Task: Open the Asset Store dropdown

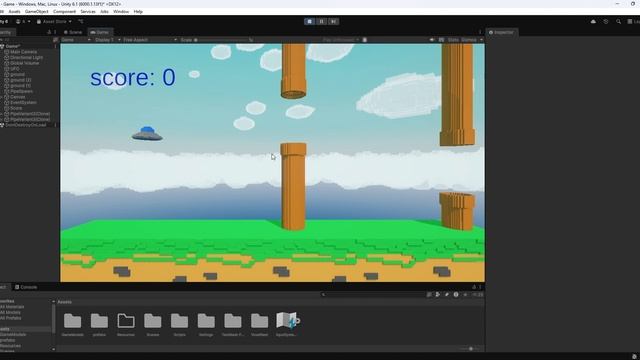Action: pyautogui.click(x=54, y=21)
